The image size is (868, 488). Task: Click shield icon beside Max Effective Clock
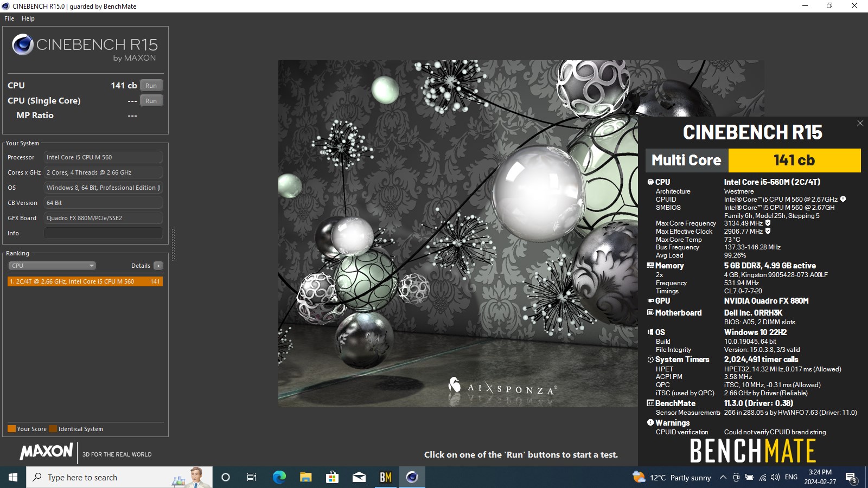click(x=768, y=232)
